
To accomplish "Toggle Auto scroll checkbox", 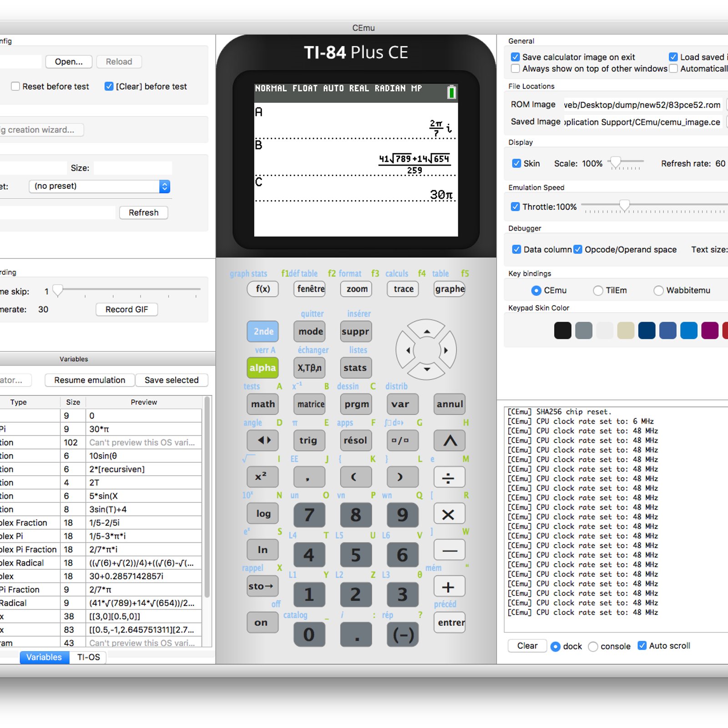I will (642, 646).
